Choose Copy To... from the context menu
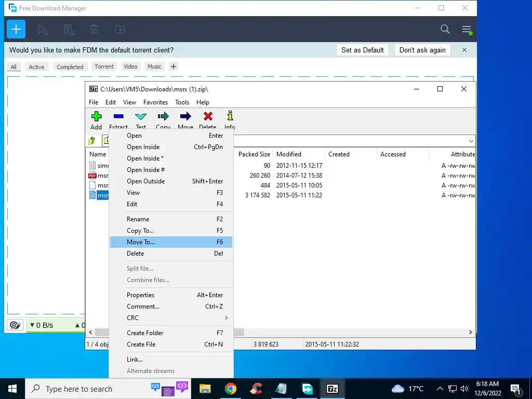Viewport: 532px width, 399px height. pos(171,231)
